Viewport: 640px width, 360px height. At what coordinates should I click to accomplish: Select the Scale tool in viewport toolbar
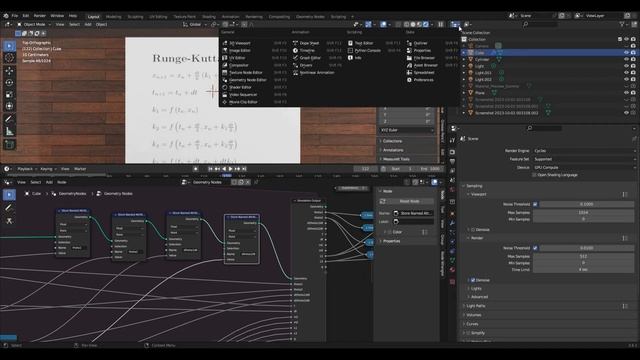pos(9,94)
